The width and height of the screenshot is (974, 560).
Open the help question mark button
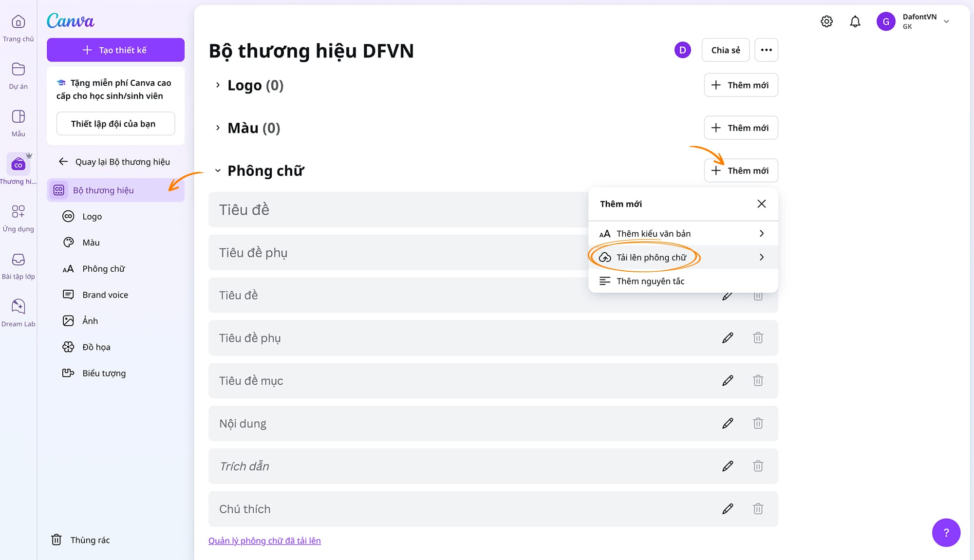(x=946, y=532)
